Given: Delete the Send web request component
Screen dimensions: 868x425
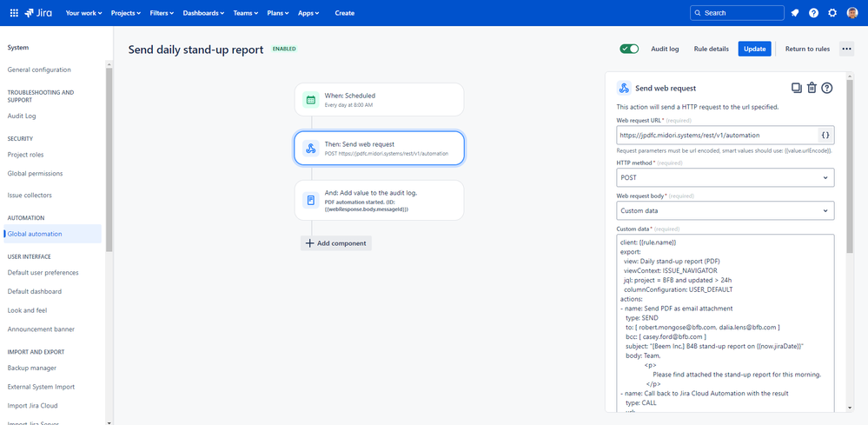Looking at the screenshot, I should pyautogui.click(x=812, y=88).
